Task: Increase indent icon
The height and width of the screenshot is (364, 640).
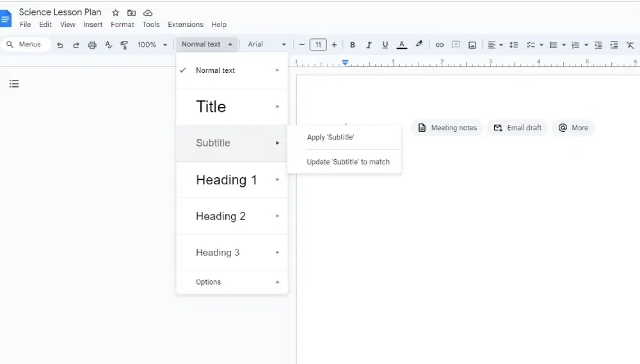Action: click(x=614, y=45)
